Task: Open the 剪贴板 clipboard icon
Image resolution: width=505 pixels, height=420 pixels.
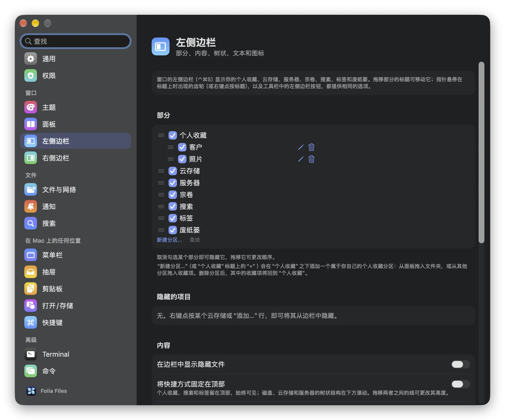Action: pos(31,289)
